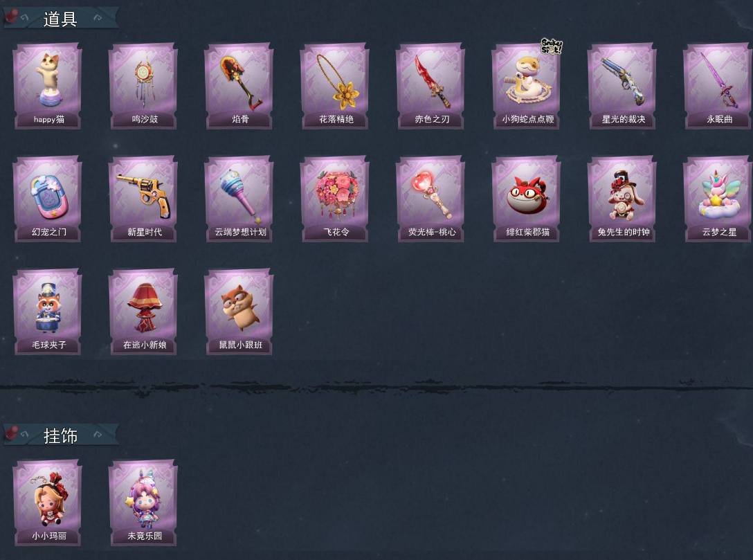753x560 pixels.
Task: Open the 云端梦想计划 item card
Action: tap(239, 199)
